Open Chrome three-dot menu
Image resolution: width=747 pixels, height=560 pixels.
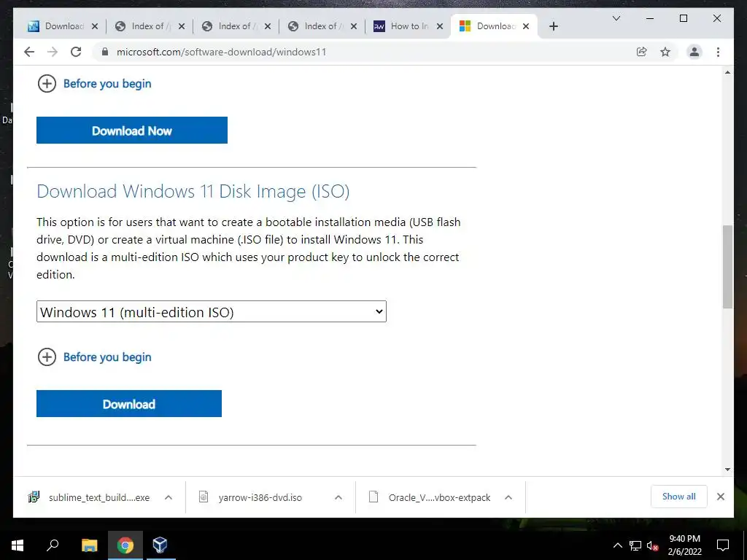coord(718,52)
